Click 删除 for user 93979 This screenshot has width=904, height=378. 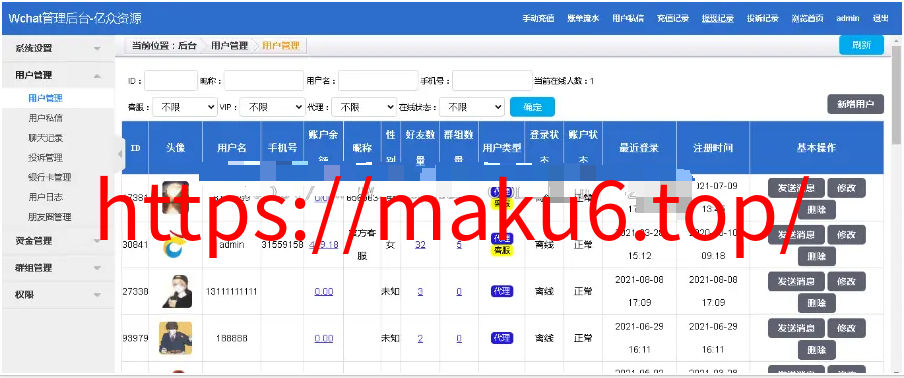[x=817, y=349]
